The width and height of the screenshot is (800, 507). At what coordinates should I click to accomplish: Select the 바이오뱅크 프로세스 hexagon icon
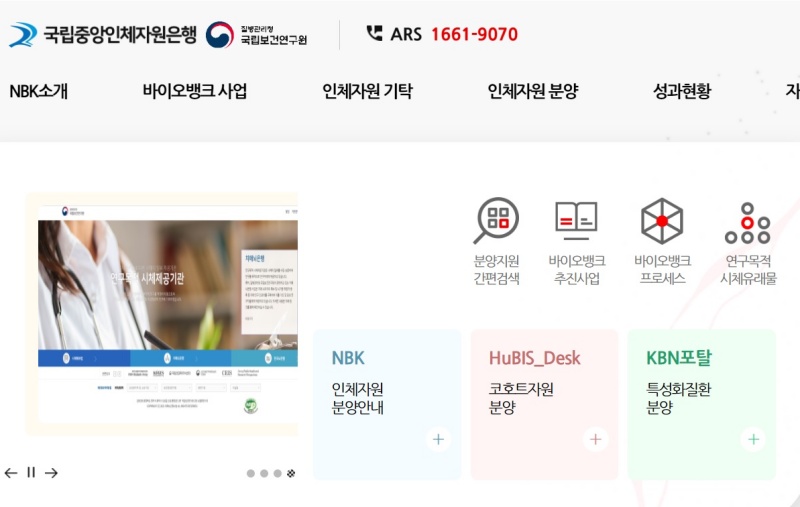tap(661, 221)
